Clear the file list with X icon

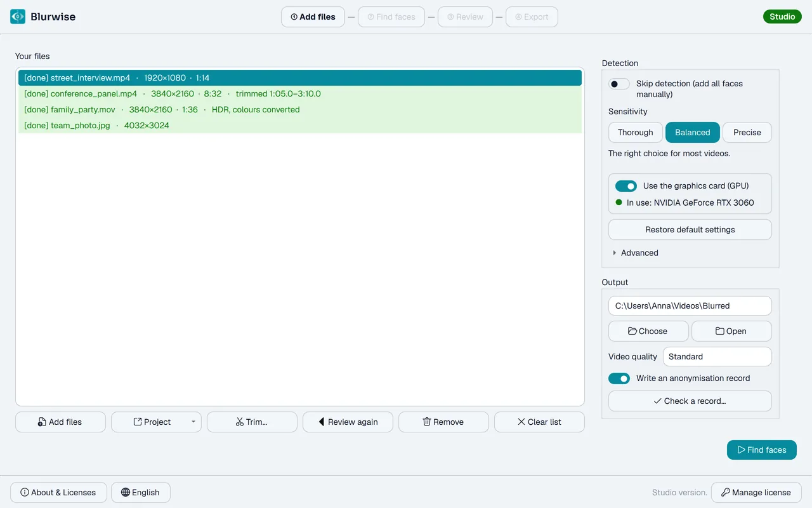pyautogui.click(x=539, y=422)
